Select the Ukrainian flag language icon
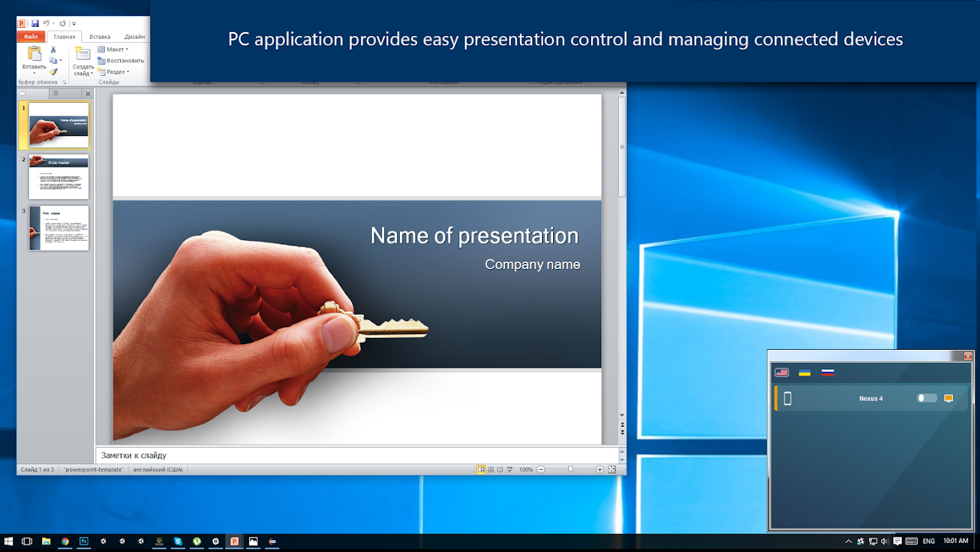 (x=804, y=373)
